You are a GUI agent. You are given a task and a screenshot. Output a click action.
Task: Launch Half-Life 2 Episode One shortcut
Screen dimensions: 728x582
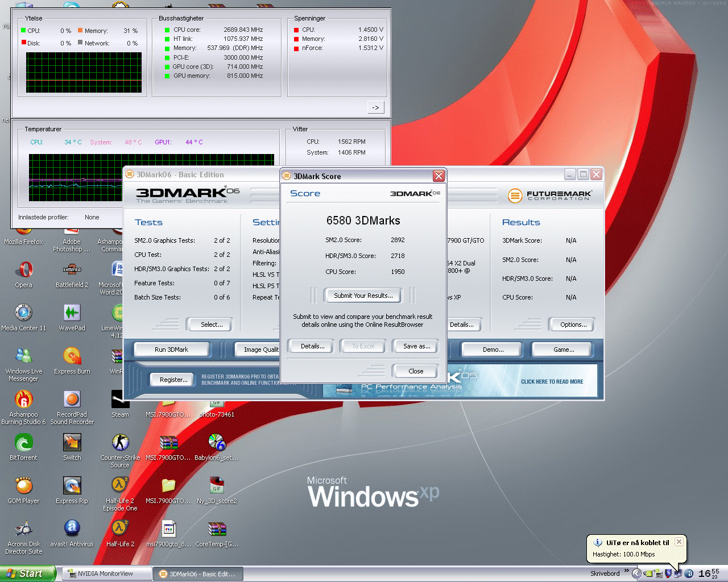pyautogui.click(x=120, y=494)
